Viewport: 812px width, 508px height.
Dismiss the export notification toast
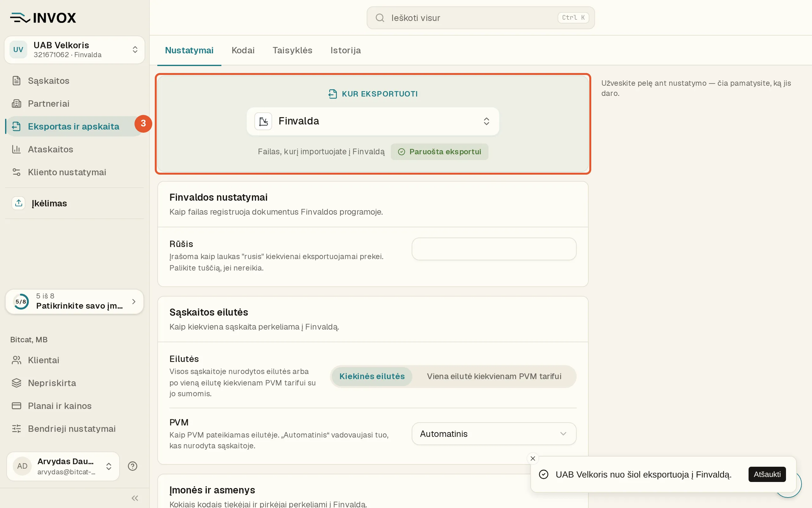tap(533, 458)
